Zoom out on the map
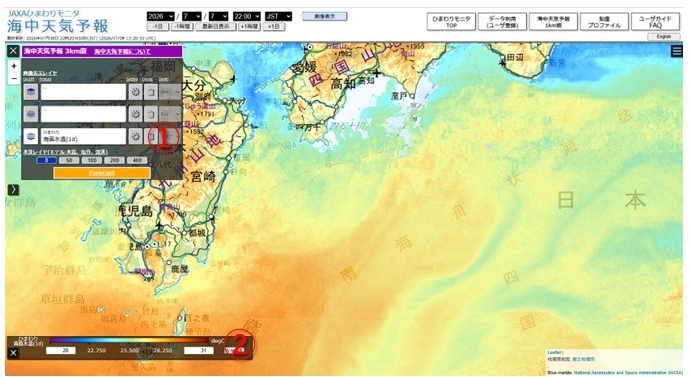 click(x=14, y=78)
